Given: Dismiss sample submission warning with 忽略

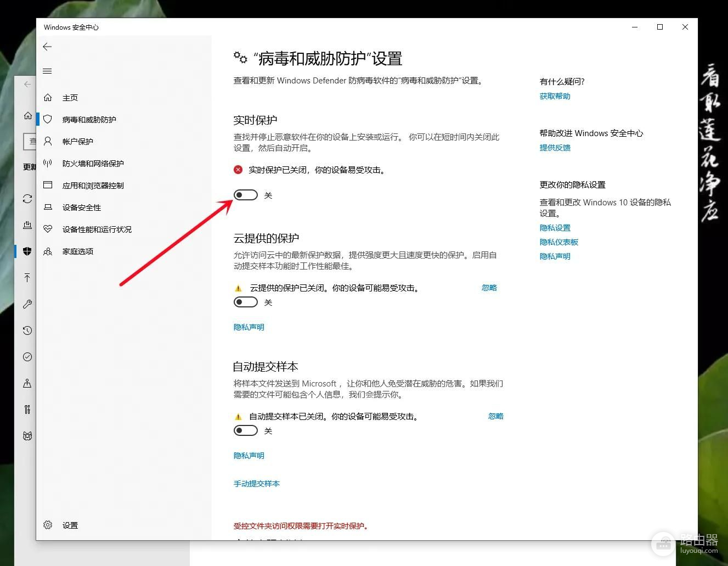Looking at the screenshot, I should tap(495, 416).
